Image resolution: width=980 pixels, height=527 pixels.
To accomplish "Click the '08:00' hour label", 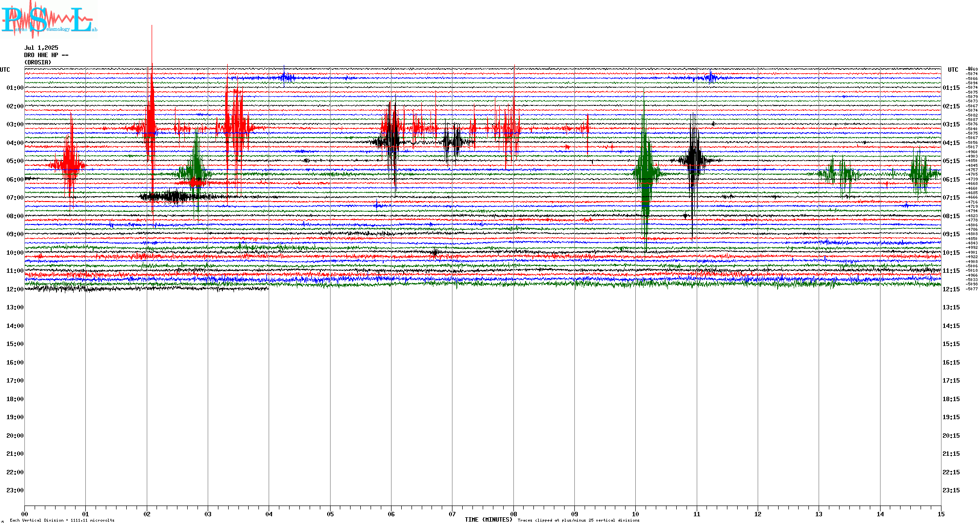I will [x=15, y=216].
